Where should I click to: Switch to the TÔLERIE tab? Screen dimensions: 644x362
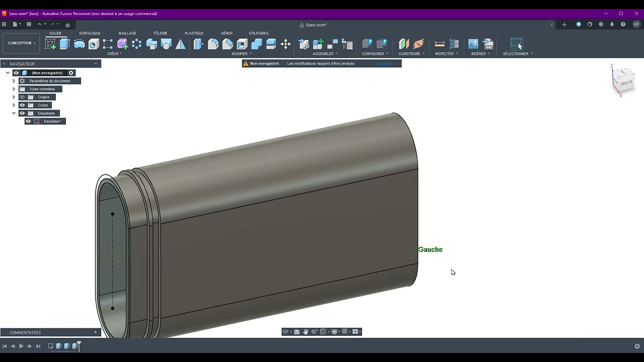click(160, 33)
